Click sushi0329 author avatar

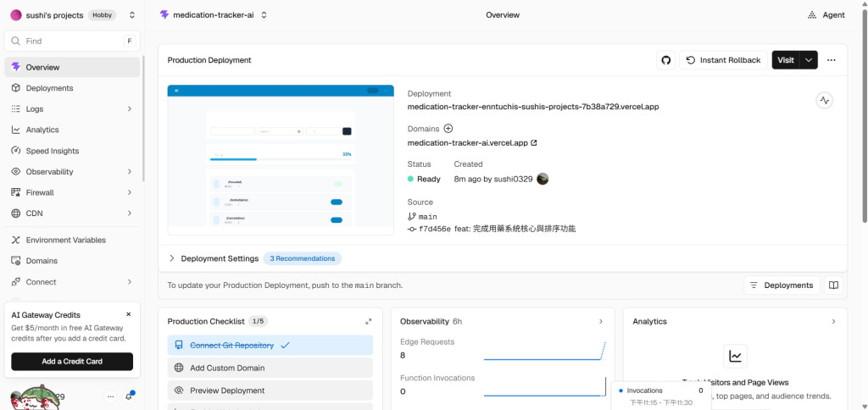tap(542, 179)
